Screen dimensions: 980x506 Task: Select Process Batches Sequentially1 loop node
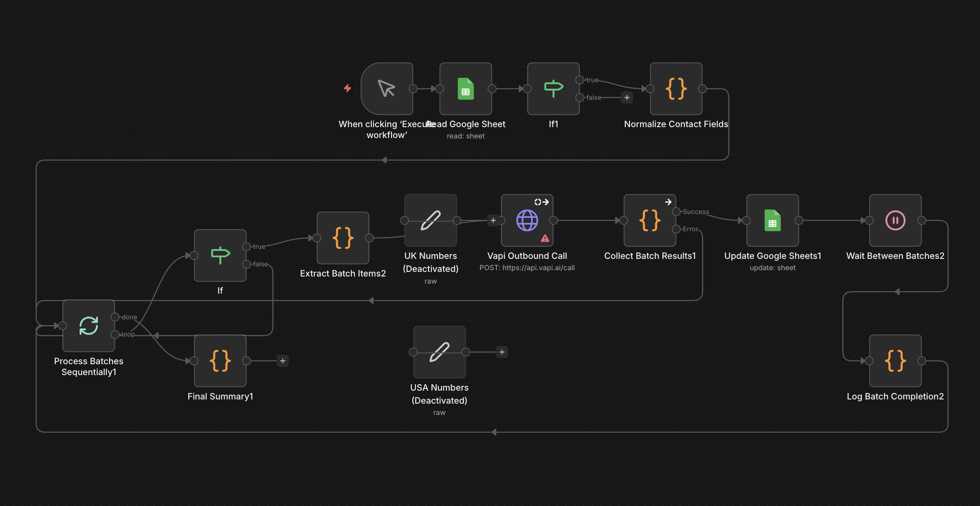click(88, 326)
